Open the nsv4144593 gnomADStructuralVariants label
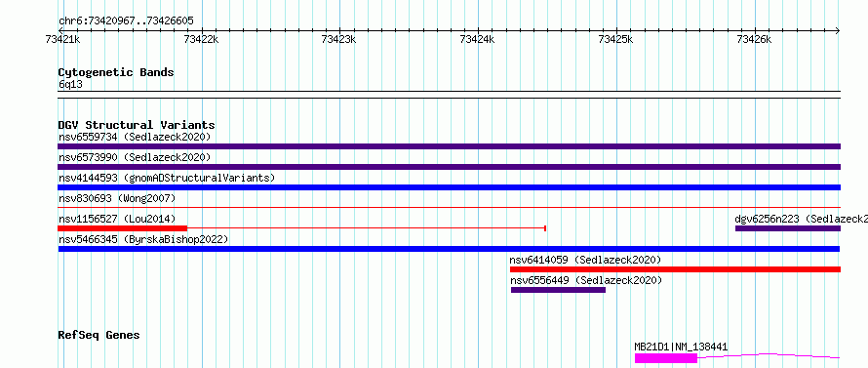Viewport: 868px width, 368px height. (x=167, y=178)
